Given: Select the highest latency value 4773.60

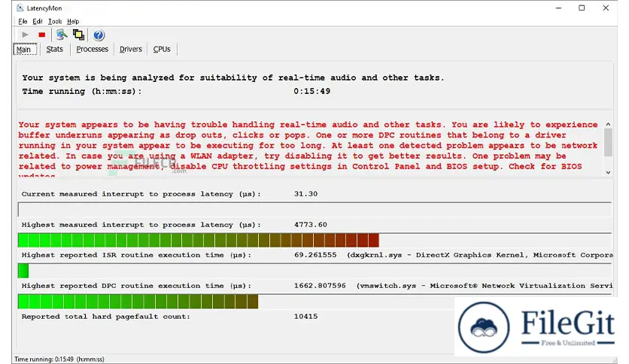Looking at the screenshot, I should pos(311,225).
